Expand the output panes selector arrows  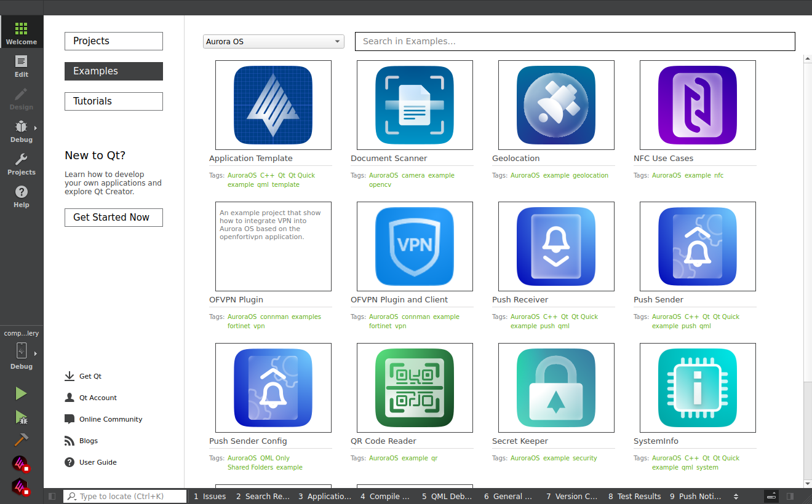(736, 496)
